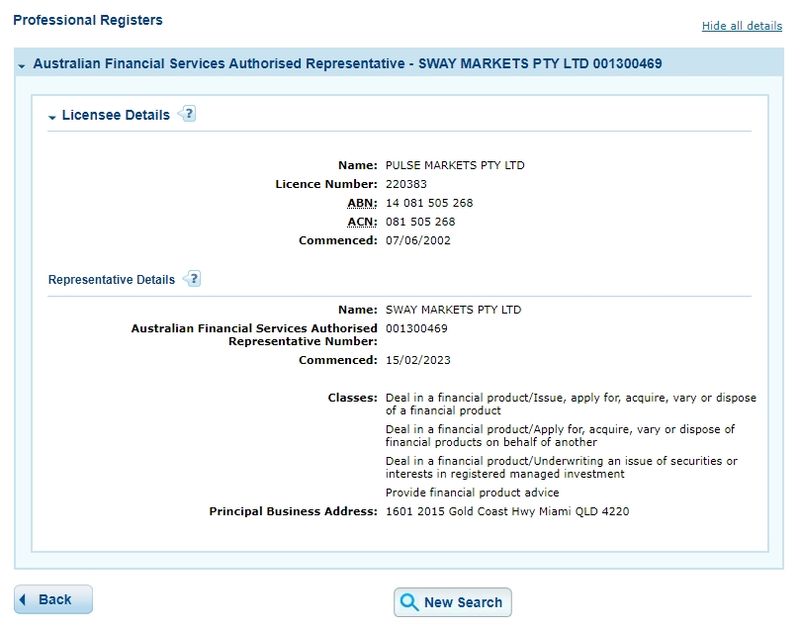This screenshot has height=635, width=800.
Task: Click the ABN abbreviation label
Action: point(362,203)
